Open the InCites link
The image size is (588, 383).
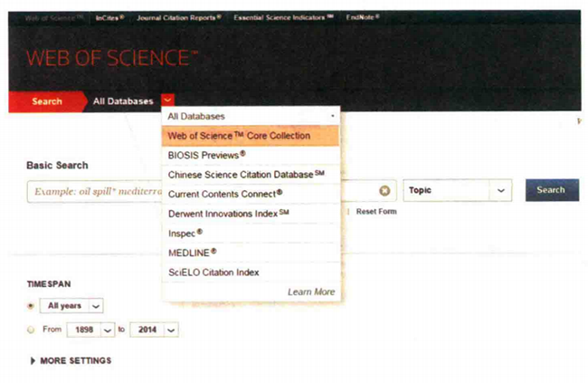(x=109, y=17)
